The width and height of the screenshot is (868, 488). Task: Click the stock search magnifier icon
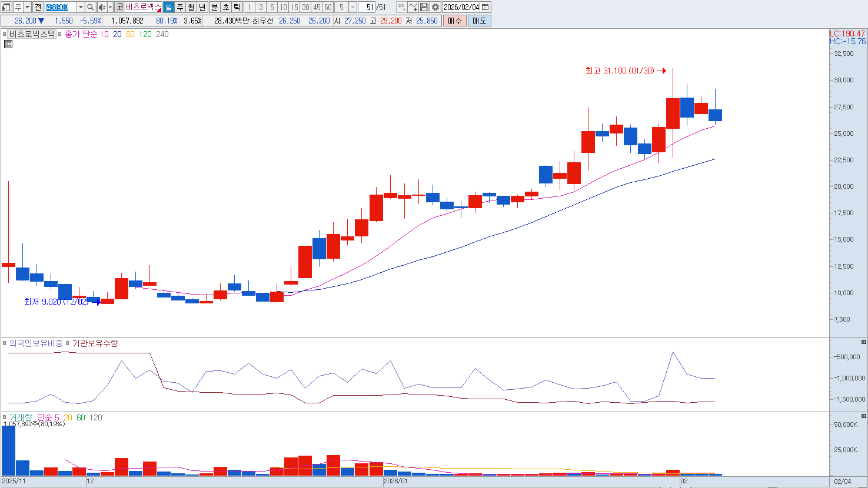tap(91, 7)
